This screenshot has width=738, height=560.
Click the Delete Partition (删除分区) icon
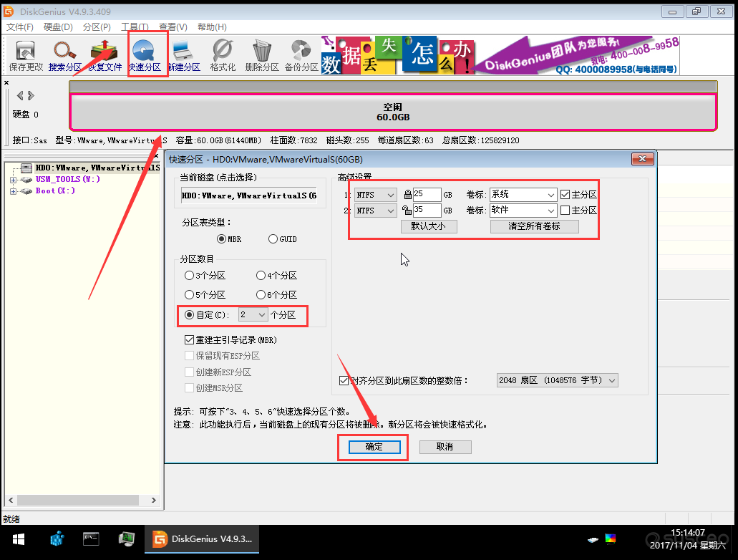(x=262, y=56)
